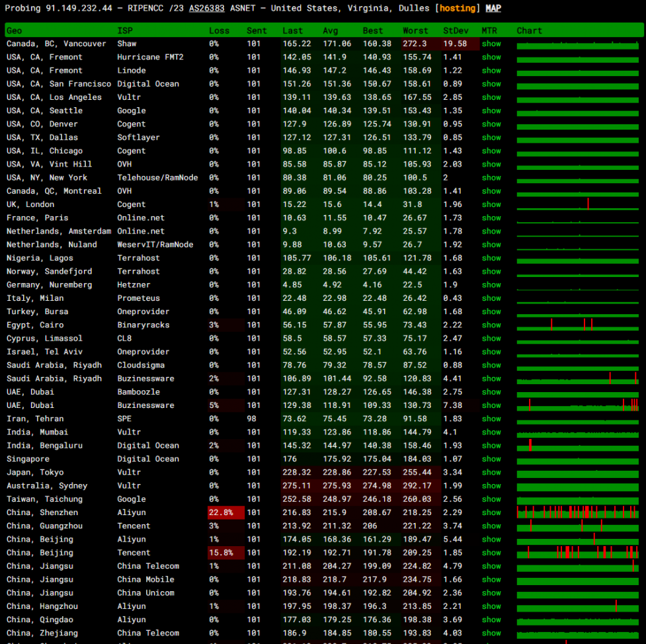This screenshot has height=644, width=646.
Task: Open the chart for Dubai Buzinessware row
Action: (x=578, y=405)
